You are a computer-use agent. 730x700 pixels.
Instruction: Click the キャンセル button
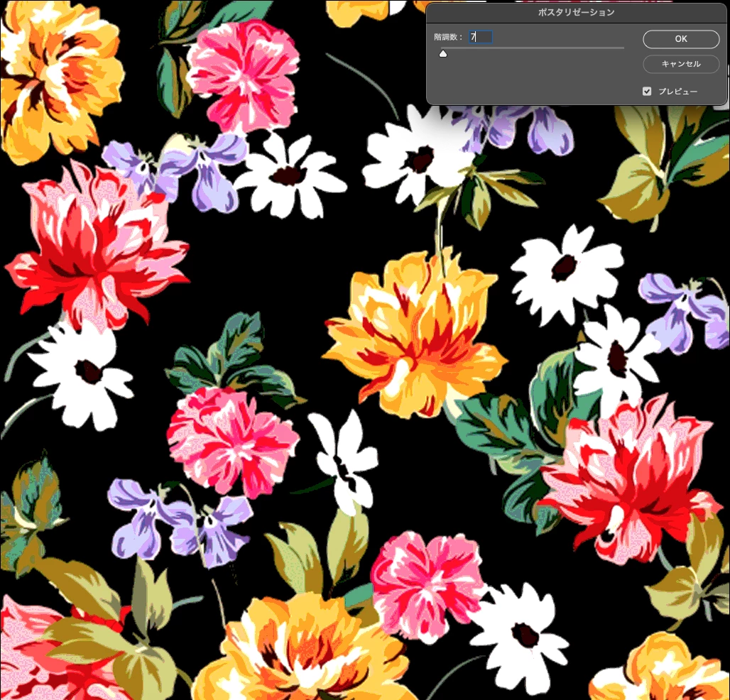tap(681, 64)
